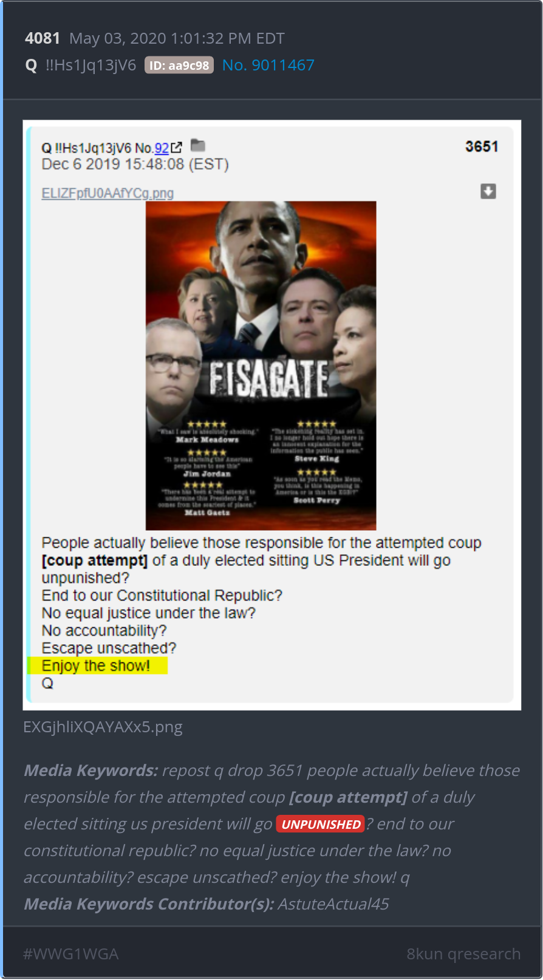Click the download arrow icon
543x980 pixels.
pos(488,191)
